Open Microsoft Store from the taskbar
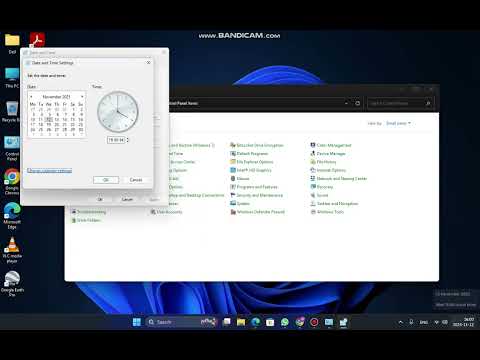 [x=270, y=322]
